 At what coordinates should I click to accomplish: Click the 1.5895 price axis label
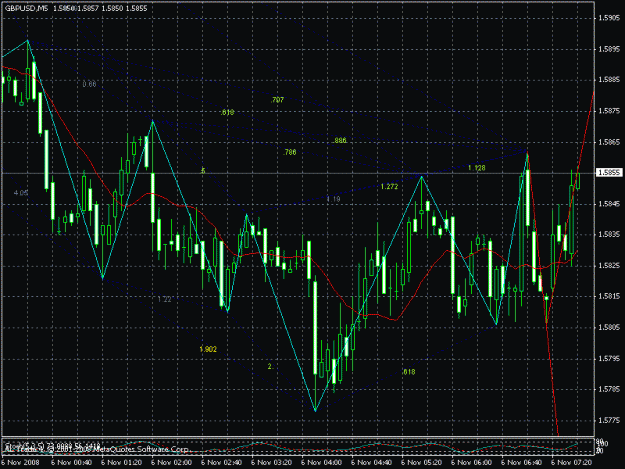pos(609,49)
